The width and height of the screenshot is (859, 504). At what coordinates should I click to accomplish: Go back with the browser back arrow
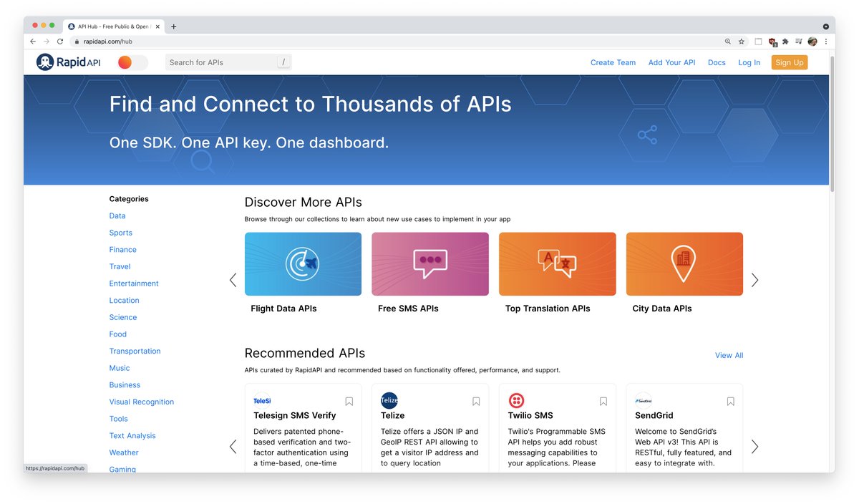click(33, 42)
